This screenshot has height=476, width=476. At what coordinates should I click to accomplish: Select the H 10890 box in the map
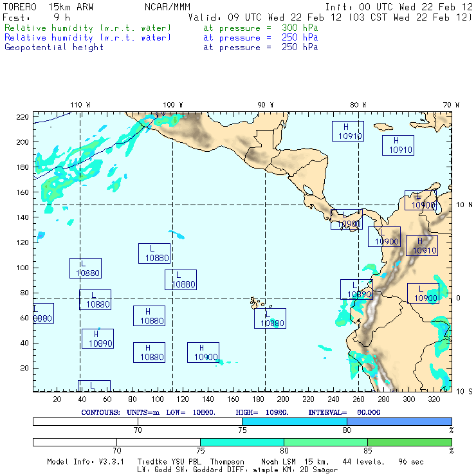98,338
